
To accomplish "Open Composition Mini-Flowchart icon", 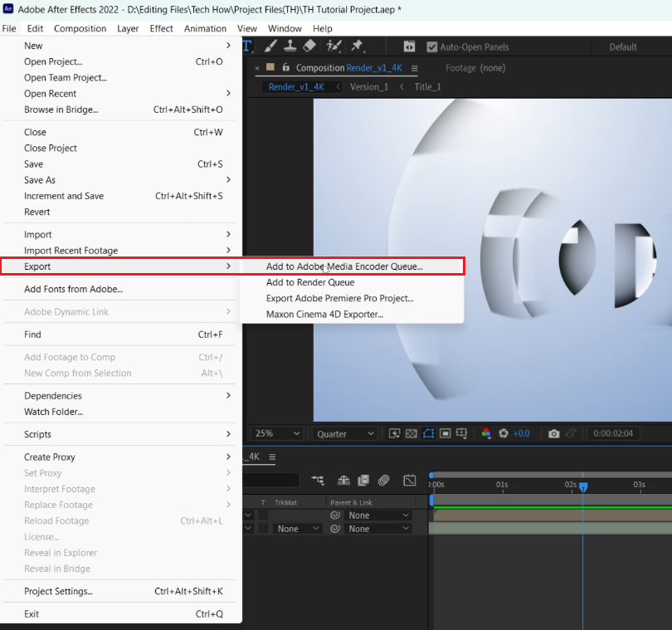I will click(x=318, y=481).
